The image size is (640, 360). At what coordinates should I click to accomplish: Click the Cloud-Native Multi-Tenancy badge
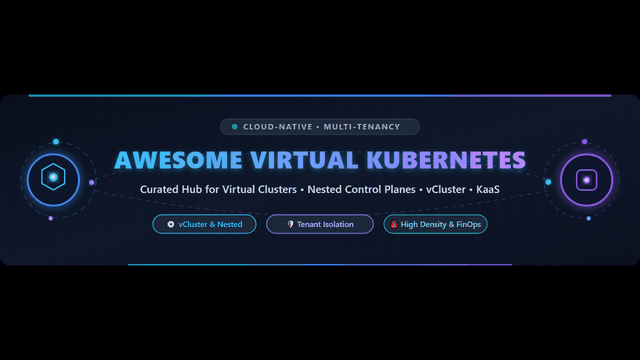(320, 127)
